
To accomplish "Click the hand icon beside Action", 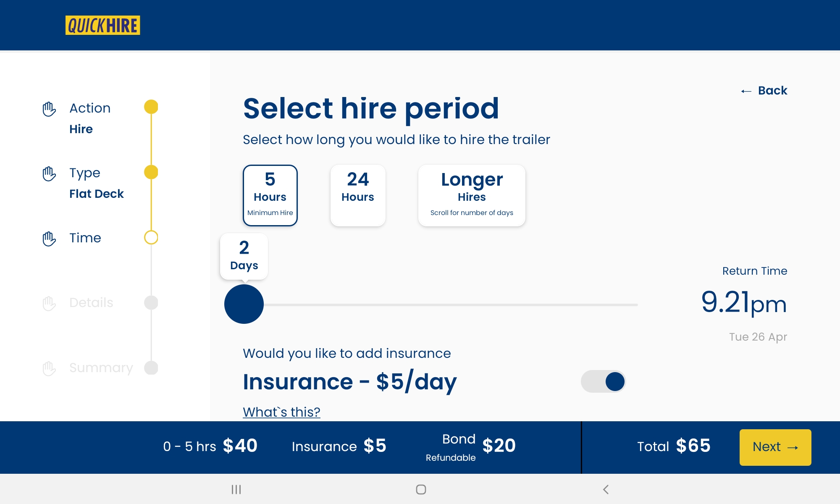I will click(x=49, y=109).
